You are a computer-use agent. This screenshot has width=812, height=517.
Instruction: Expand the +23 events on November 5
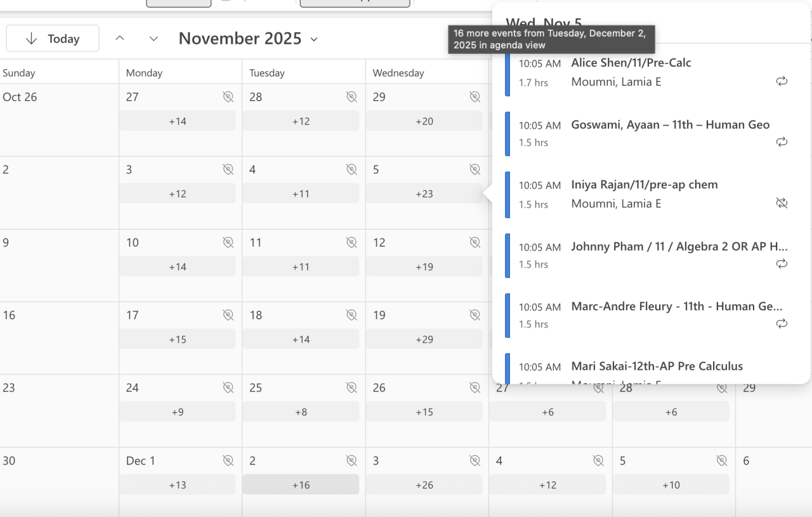click(x=424, y=194)
